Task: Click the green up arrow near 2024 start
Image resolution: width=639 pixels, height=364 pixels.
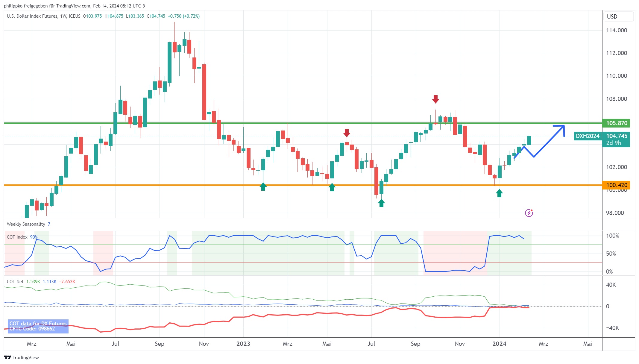Action: click(499, 193)
